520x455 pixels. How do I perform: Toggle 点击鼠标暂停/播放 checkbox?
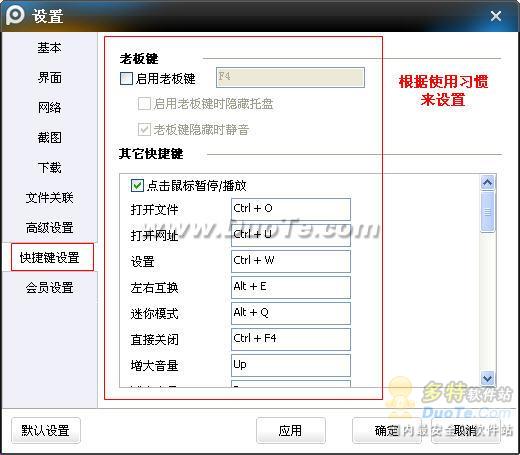[137, 186]
